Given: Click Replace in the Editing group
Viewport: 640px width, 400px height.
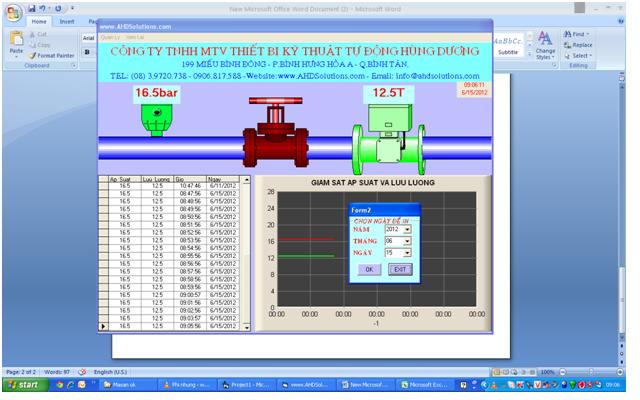Looking at the screenshot, I should pos(582,45).
